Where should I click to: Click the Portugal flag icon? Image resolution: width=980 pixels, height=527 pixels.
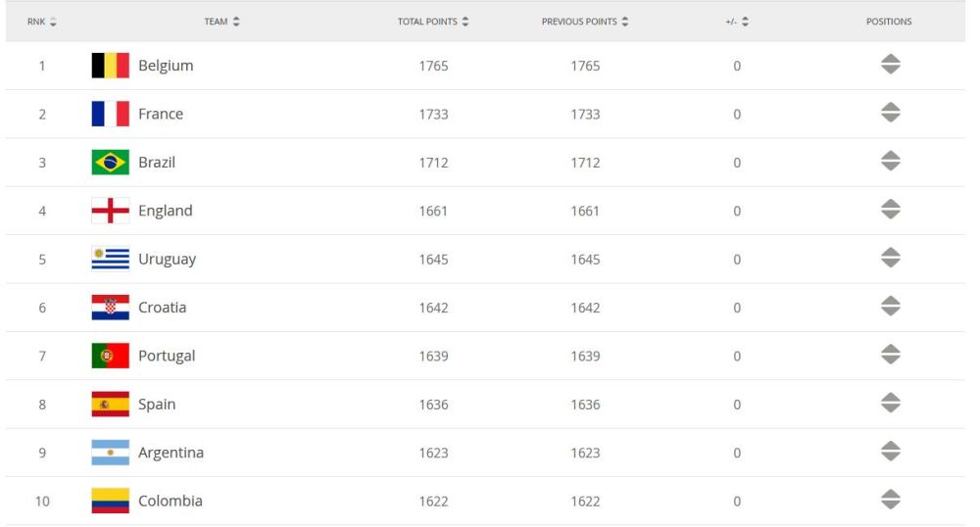click(110, 356)
